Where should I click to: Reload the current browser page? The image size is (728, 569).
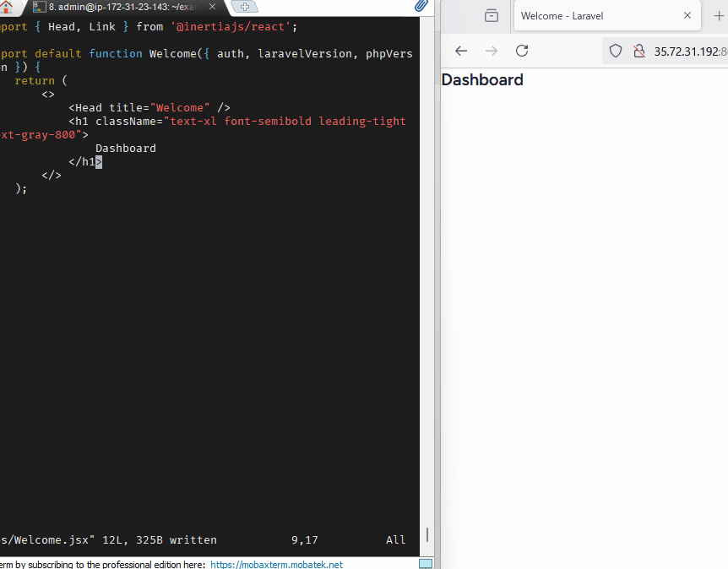[522, 51]
